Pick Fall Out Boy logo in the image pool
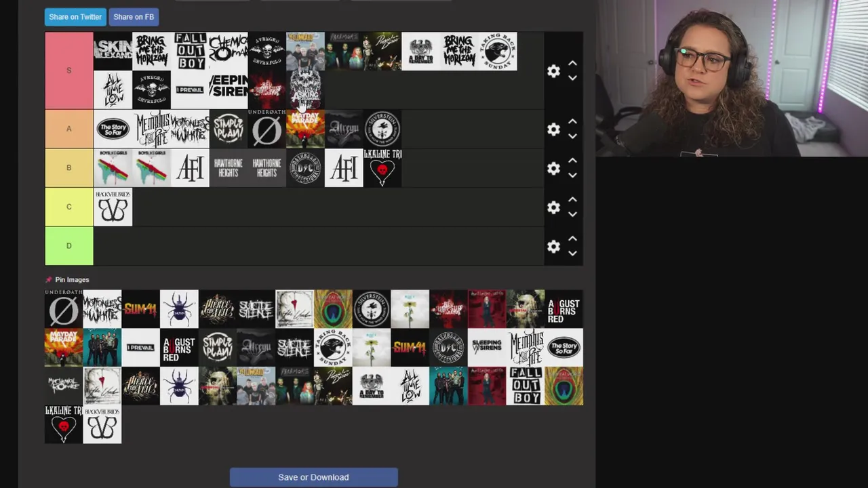Viewport: 868px width, 488px height. point(526,386)
